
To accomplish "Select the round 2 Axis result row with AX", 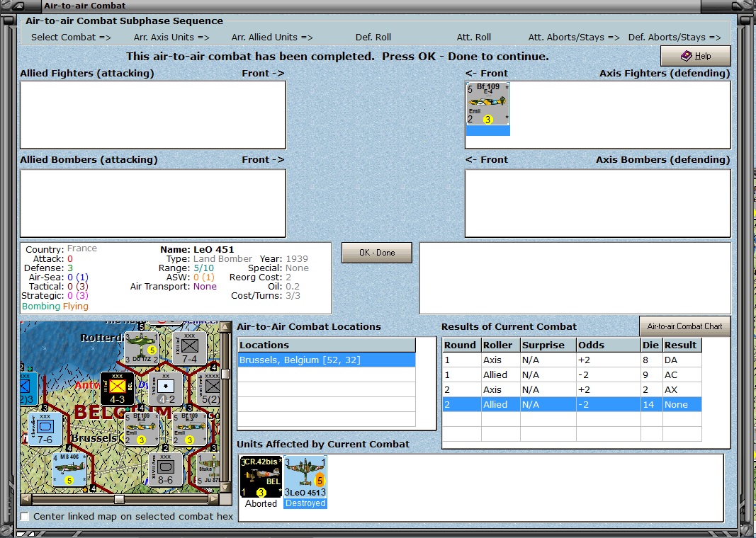I will (x=572, y=389).
